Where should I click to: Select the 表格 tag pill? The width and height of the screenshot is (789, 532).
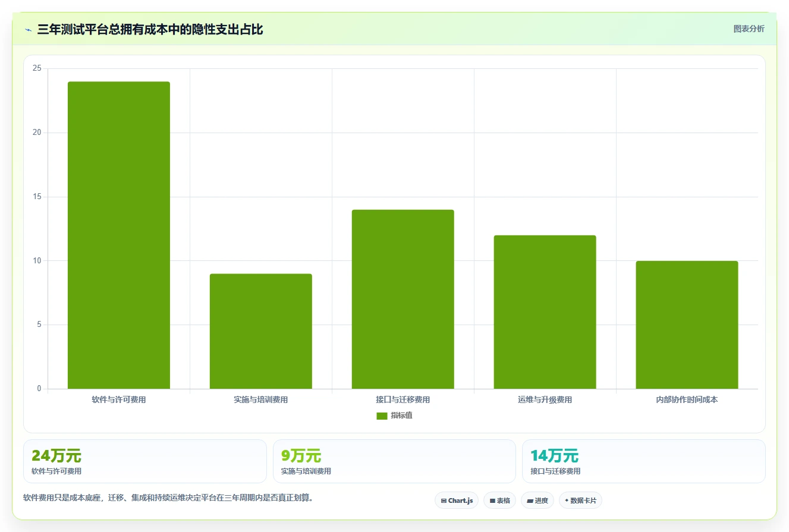(x=499, y=500)
